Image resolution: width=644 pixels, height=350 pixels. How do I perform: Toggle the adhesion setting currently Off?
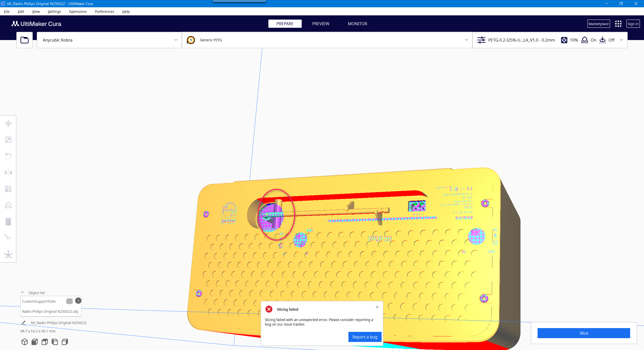(x=607, y=40)
